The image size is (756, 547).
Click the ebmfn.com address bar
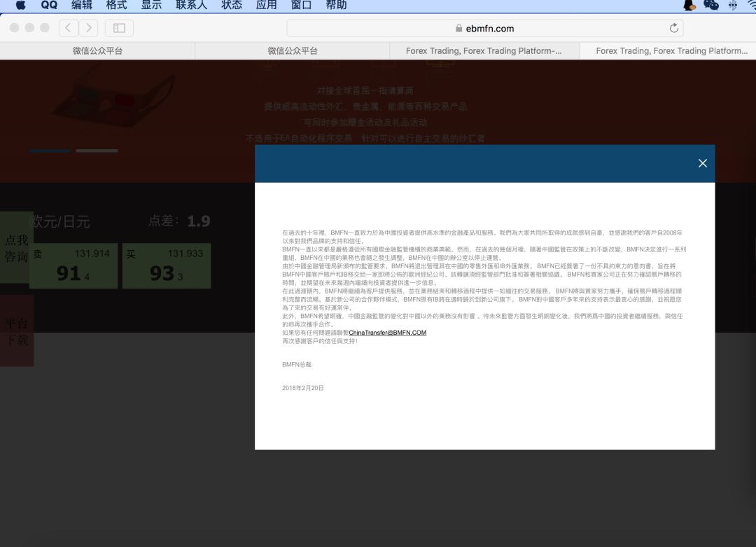point(484,29)
